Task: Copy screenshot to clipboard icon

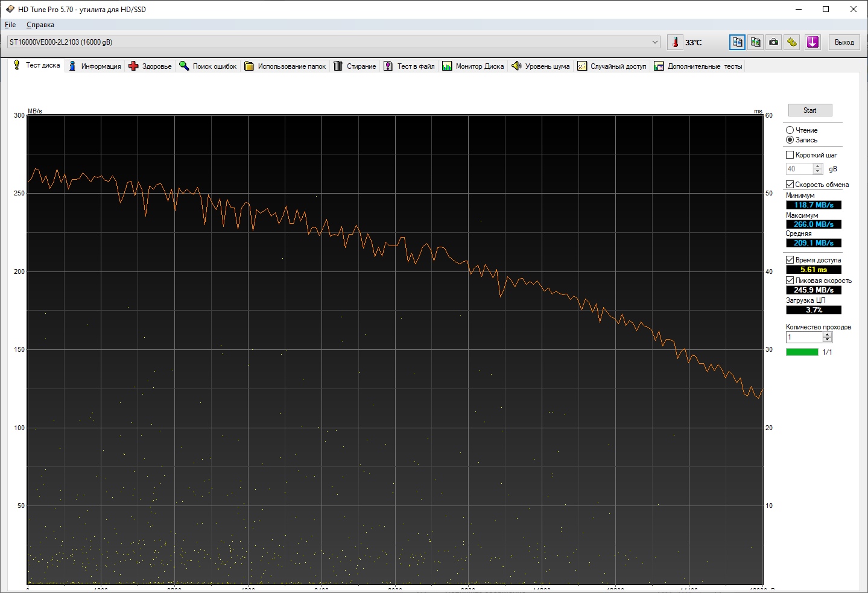Action: [756, 42]
